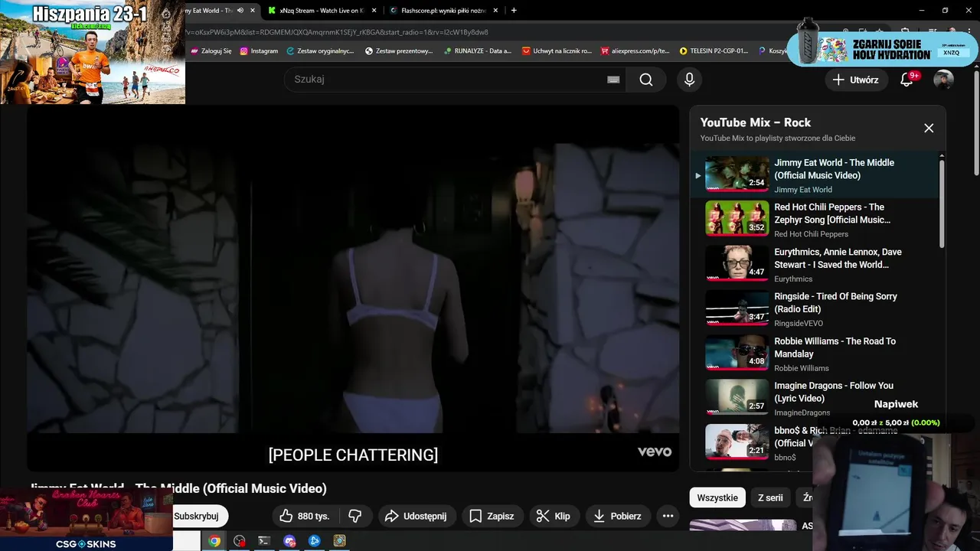Close the xNzq Stream tab
980x551 pixels.
[374, 11]
